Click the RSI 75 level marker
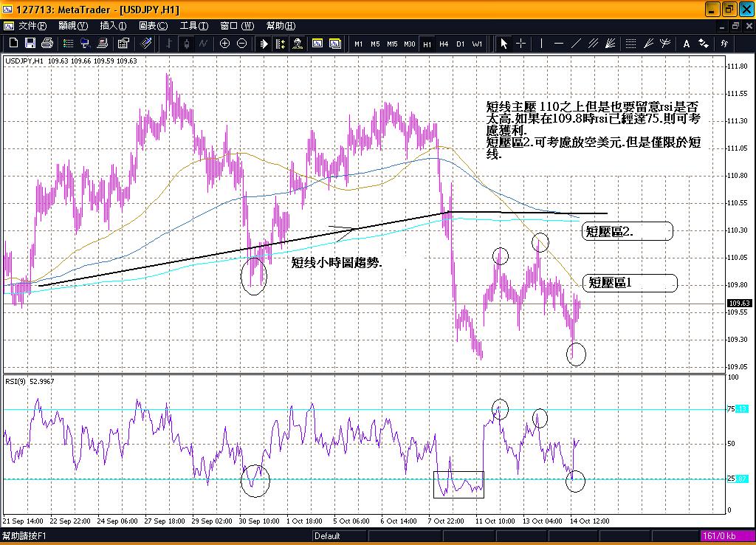 point(738,409)
